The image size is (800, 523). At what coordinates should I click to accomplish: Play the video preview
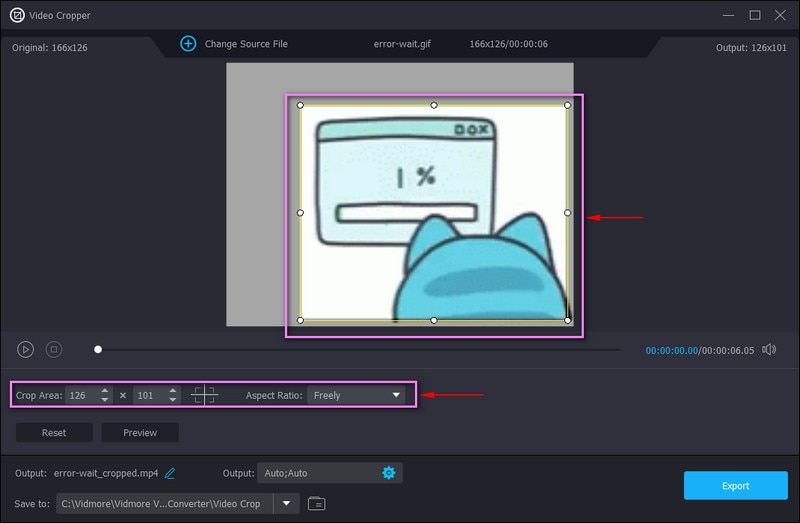(26, 350)
